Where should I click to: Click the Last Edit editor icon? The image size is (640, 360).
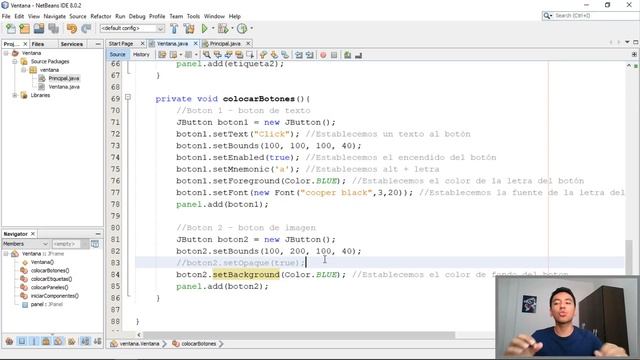pyautogui.click(x=162, y=55)
